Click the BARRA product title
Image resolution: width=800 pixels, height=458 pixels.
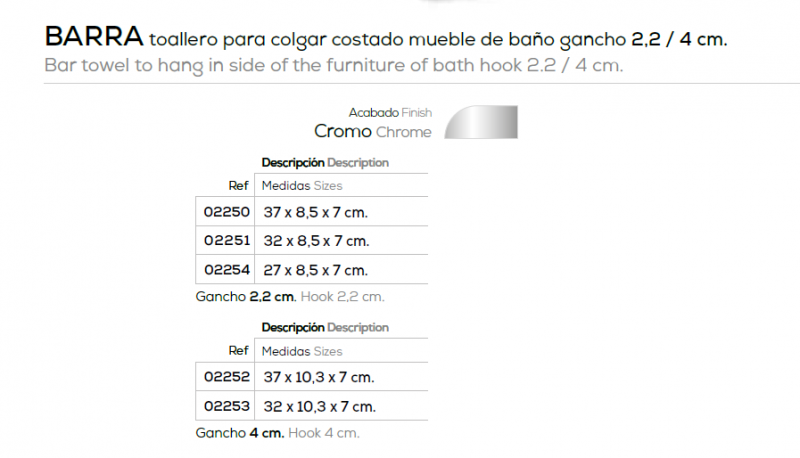(94, 37)
